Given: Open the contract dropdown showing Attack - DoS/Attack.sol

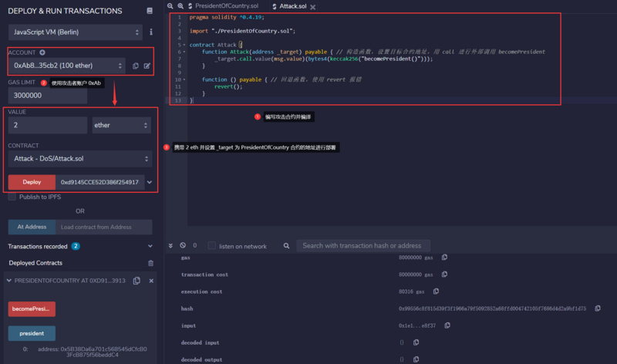Looking at the screenshot, I should [80, 159].
